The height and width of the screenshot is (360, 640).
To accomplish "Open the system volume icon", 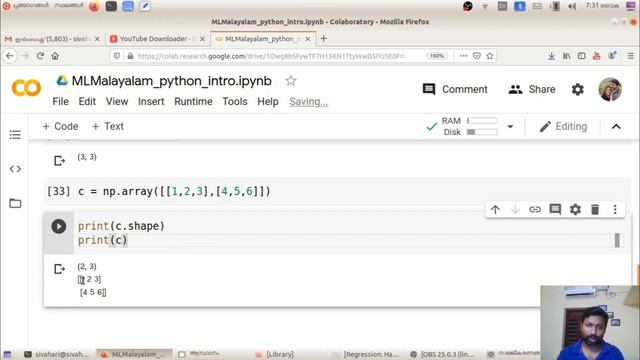I will [572, 6].
